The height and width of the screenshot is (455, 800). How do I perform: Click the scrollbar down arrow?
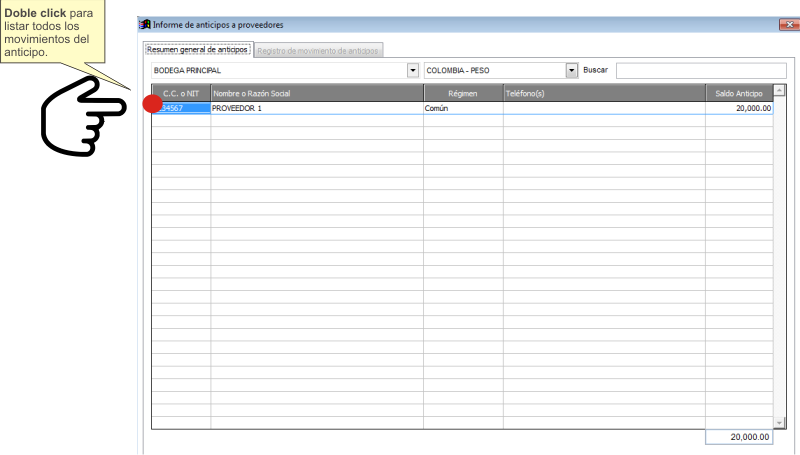779,423
